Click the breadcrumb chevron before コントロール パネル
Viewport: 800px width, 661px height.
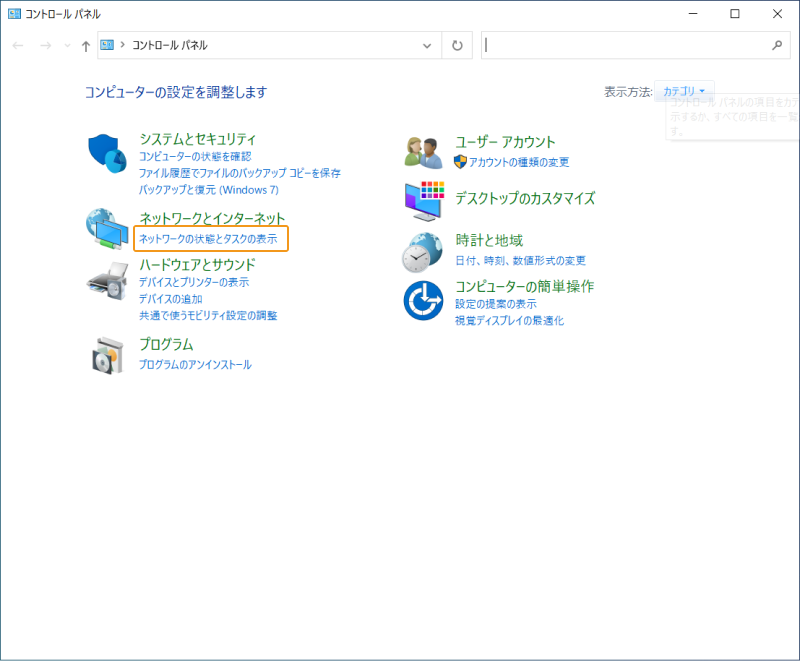(122, 45)
